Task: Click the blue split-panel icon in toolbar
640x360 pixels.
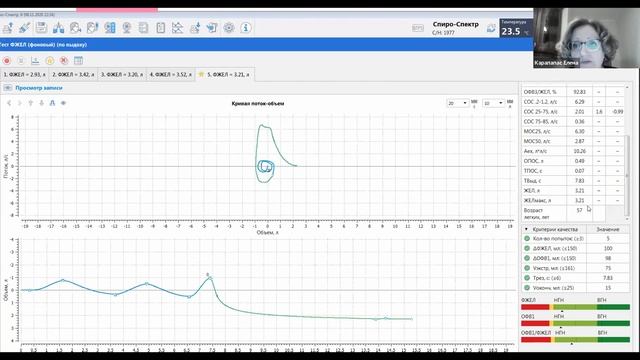Action: (x=110, y=28)
